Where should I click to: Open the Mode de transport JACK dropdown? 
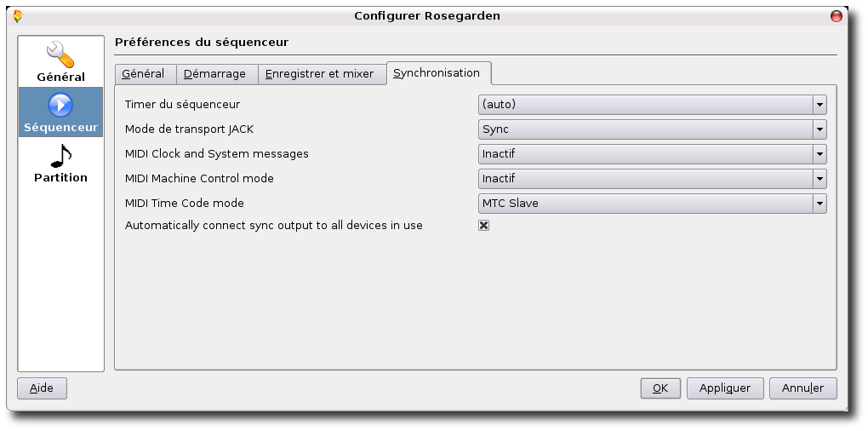point(652,129)
